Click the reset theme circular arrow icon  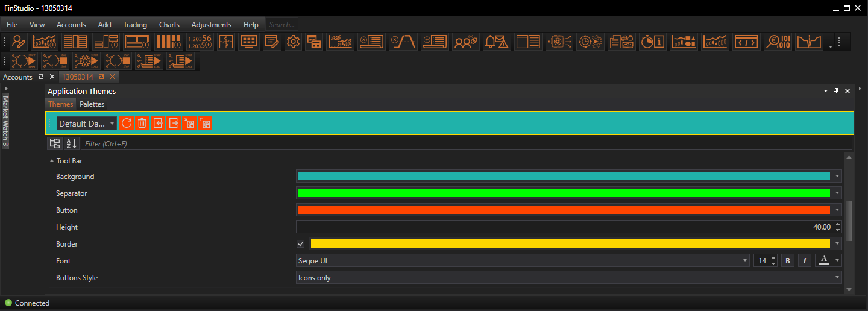tap(126, 123)
